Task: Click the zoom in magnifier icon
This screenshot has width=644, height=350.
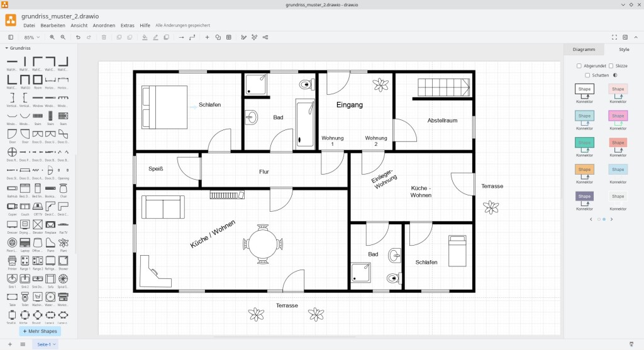Action: pyautogui.click(x=52, y=37)
